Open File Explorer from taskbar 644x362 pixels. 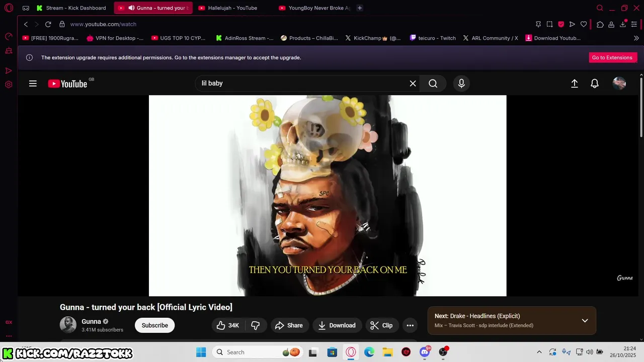click(x=387, y=352)
